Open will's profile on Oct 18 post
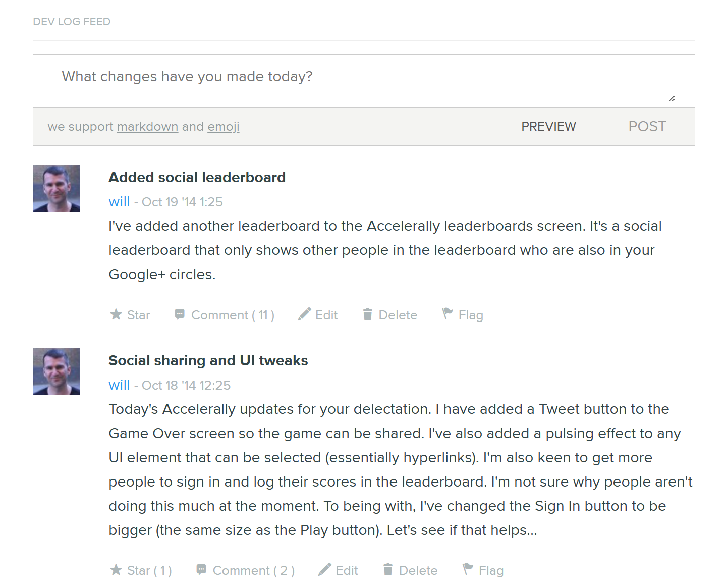Viewport: 726px width, 588px height. (x=119, y=385)
